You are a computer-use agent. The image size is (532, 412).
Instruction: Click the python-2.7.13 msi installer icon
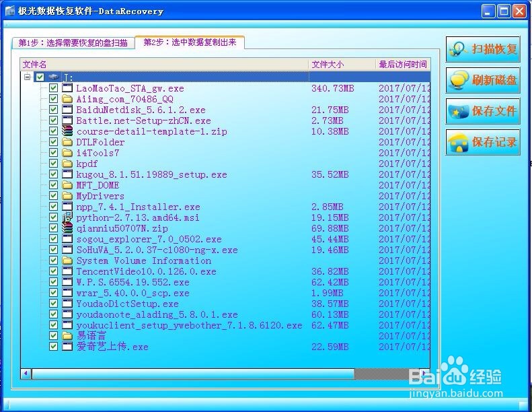67,217
